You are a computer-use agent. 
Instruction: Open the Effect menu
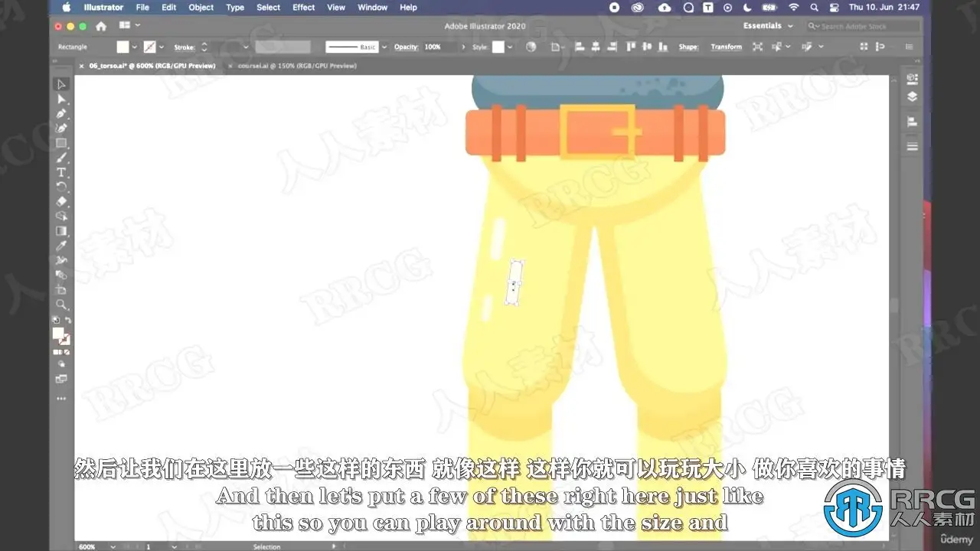(304, 8)
